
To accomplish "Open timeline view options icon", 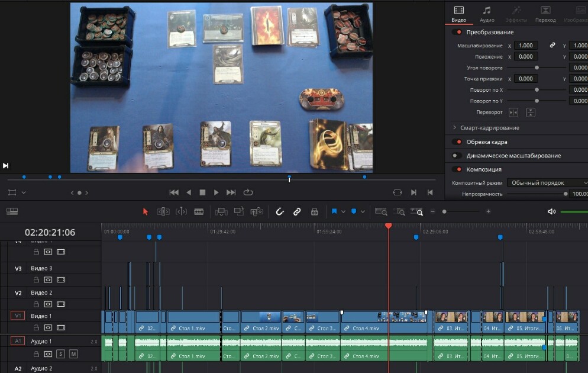I will pyautogui.click(x=12, y=211).
